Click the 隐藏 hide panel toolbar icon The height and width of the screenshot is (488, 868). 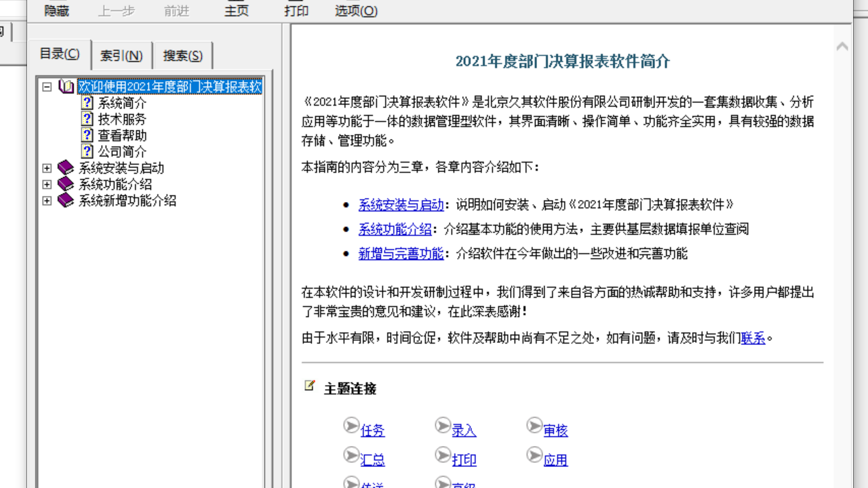tap(56, 10)
